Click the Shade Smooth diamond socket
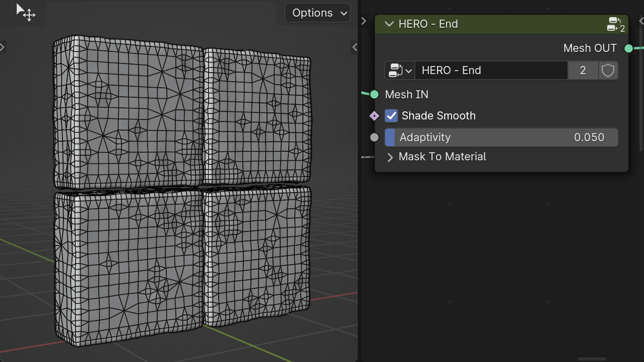Screen dimensions: 644x362 coord(374,116)
